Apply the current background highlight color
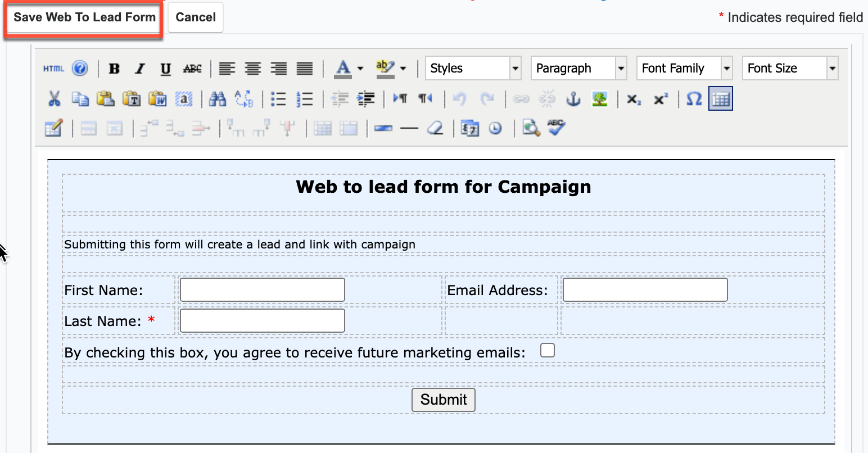Image resolution: width=868 pixels, height=453 pixels. 385,69
